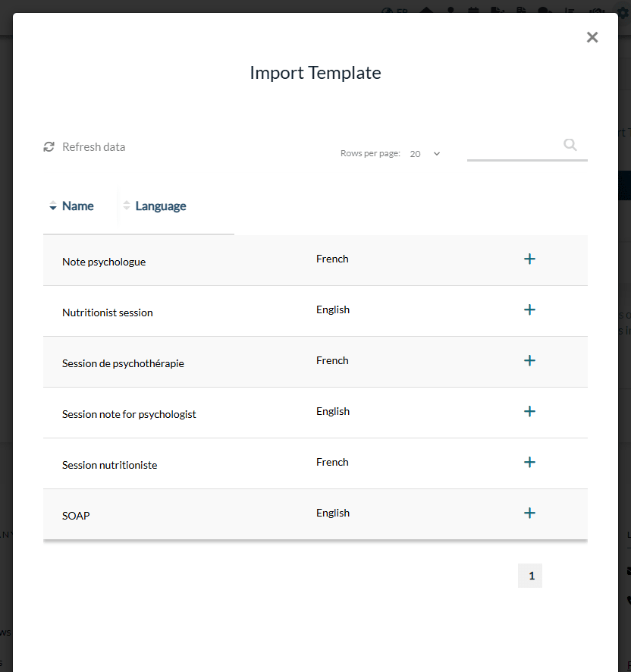Click English in the Session note for psychologist row
631x672 pixels.
point(333,411)
